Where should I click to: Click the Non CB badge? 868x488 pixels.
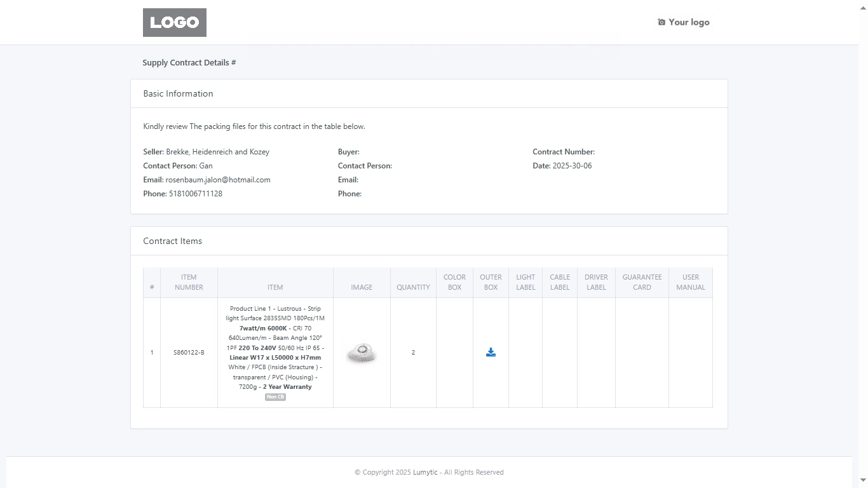(x=275, y=397)
